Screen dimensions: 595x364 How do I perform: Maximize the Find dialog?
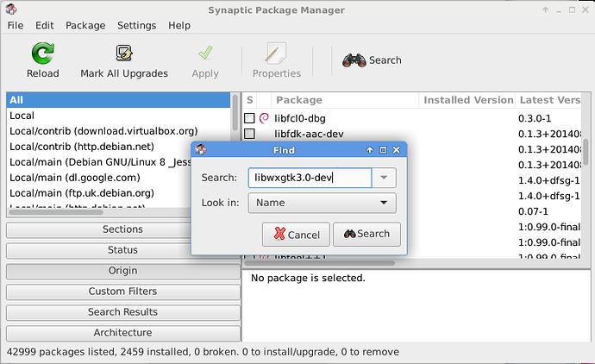pyautogui.click(x=383, y=150)
